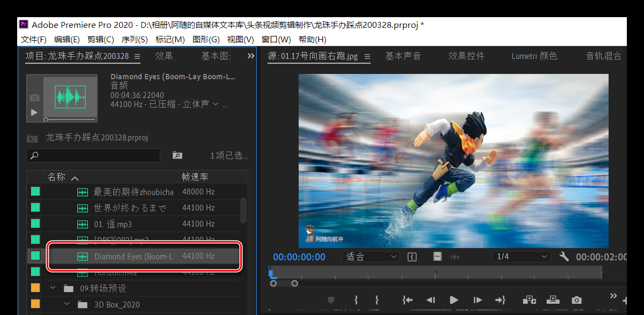Show hidden panel tabs via double-arrow
Image resolution: width=644 pixels, height=315 pixels.
[x=250, y=56]
